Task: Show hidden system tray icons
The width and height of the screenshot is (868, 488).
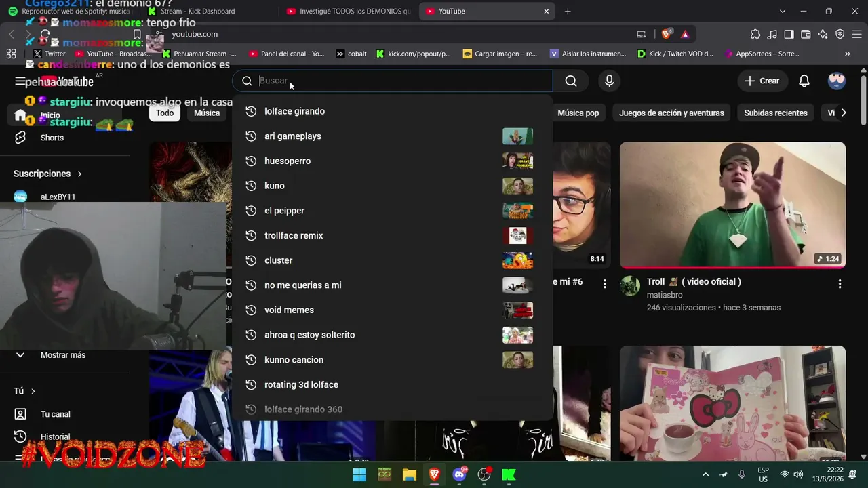Action: pyautogui.click(x=705, y=474)
